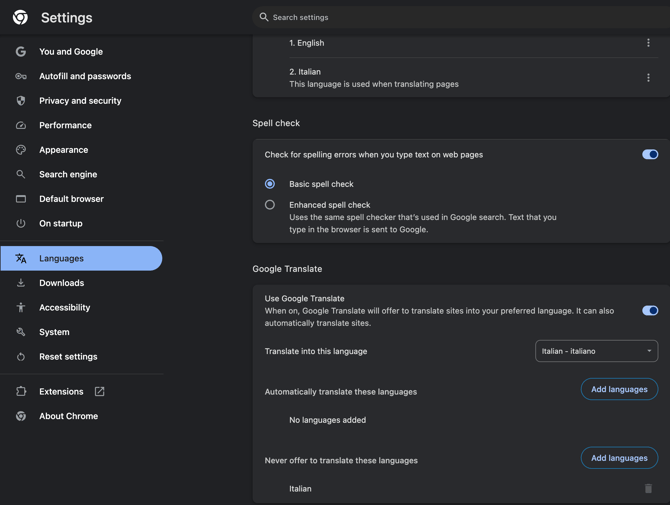Click the Downloads arrow icon in sidebar
The image size is (670, 505).
(x=21, y=283)
